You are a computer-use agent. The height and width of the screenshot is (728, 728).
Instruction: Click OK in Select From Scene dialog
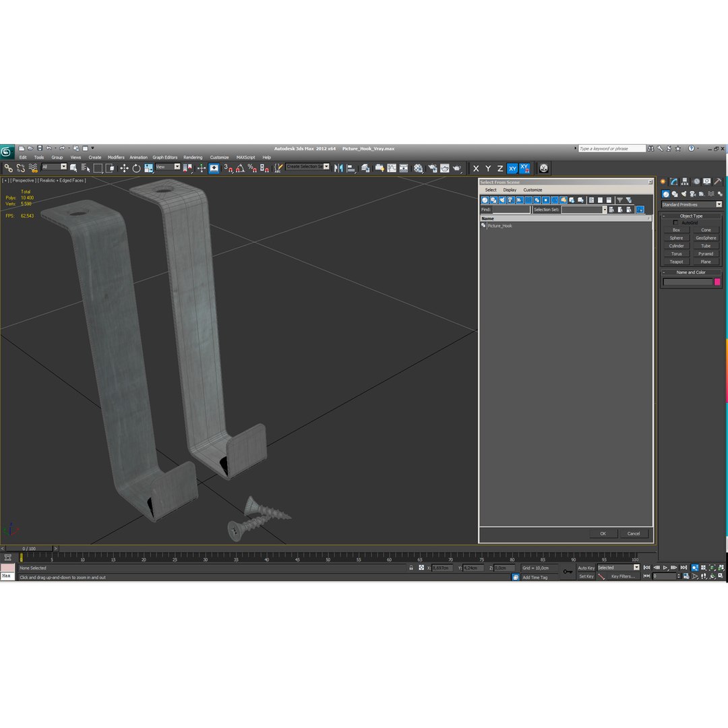click(x=603, y=533)
